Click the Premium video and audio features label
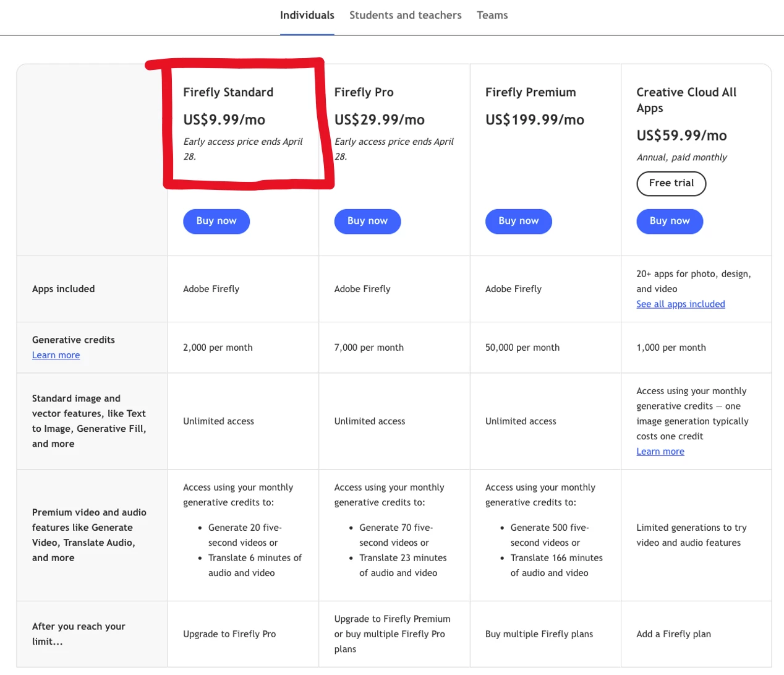 click(x=89, y=535)
